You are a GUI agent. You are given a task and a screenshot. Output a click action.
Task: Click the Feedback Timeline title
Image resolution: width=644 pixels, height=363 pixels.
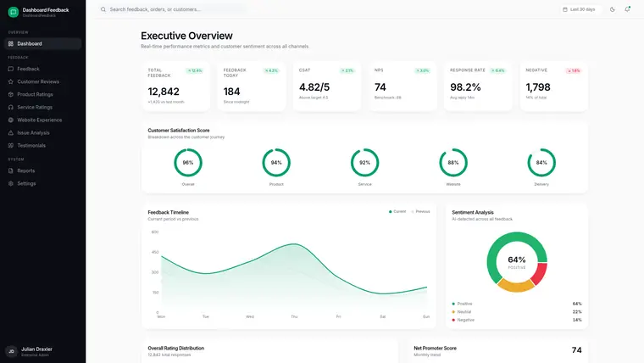point(168,213)
